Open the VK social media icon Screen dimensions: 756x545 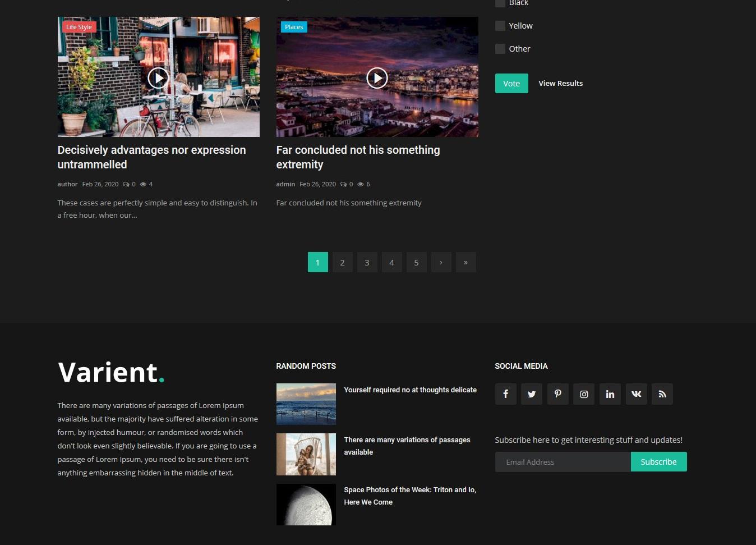(636, 394)
